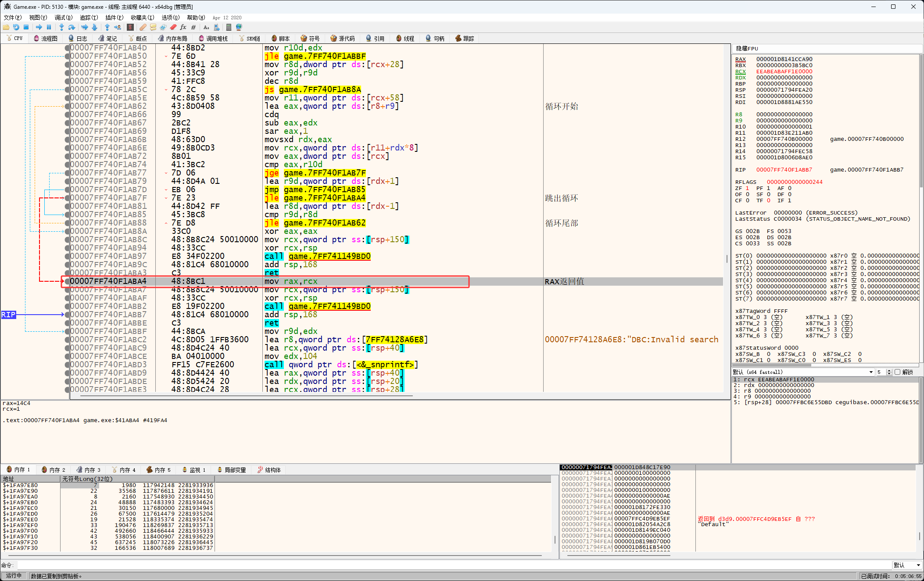Image resolution: width=924 pixels, height=581 pixels.
Task: Click the functions fx toolbar icon
Action: pos(183,27)
